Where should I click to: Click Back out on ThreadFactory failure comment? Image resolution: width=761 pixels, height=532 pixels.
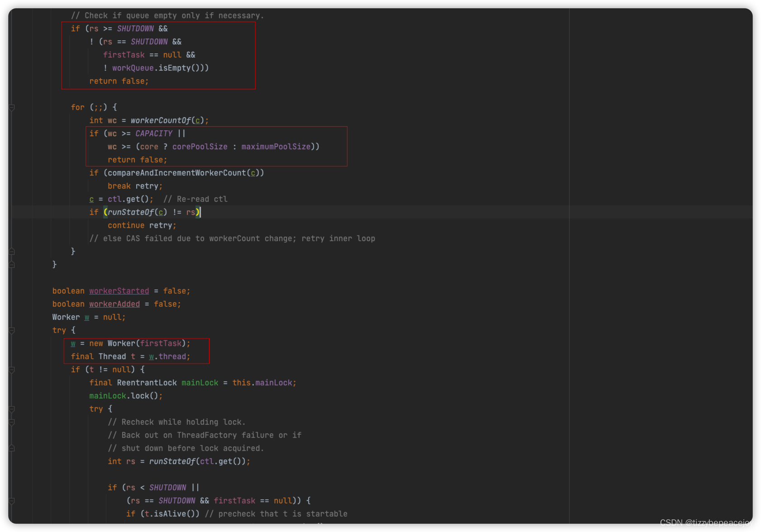tap(205, 435)
